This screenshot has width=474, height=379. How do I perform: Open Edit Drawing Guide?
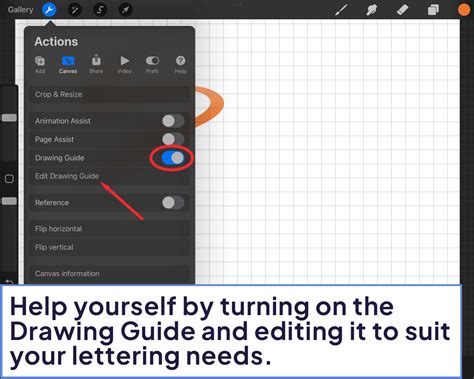click(x=109, y=176)
